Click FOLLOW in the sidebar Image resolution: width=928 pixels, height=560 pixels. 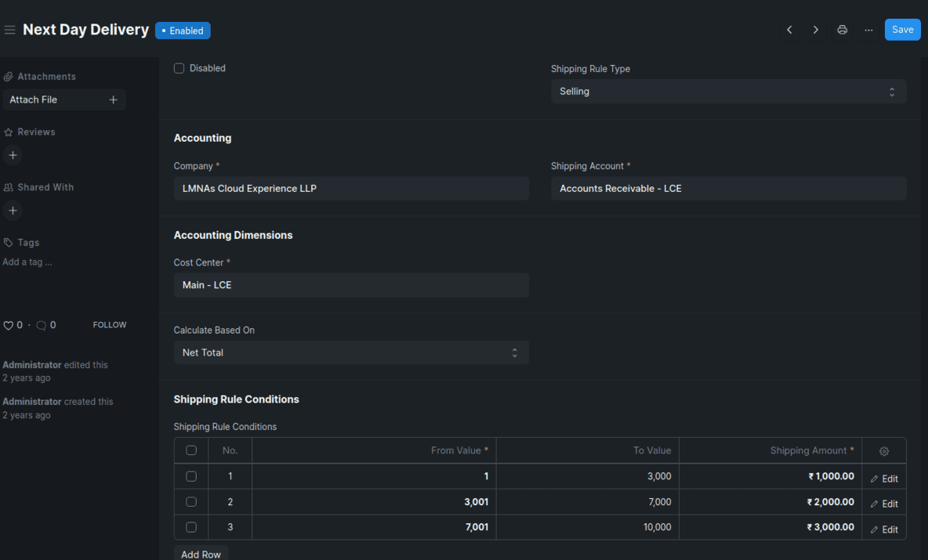(x=110, y=325)
